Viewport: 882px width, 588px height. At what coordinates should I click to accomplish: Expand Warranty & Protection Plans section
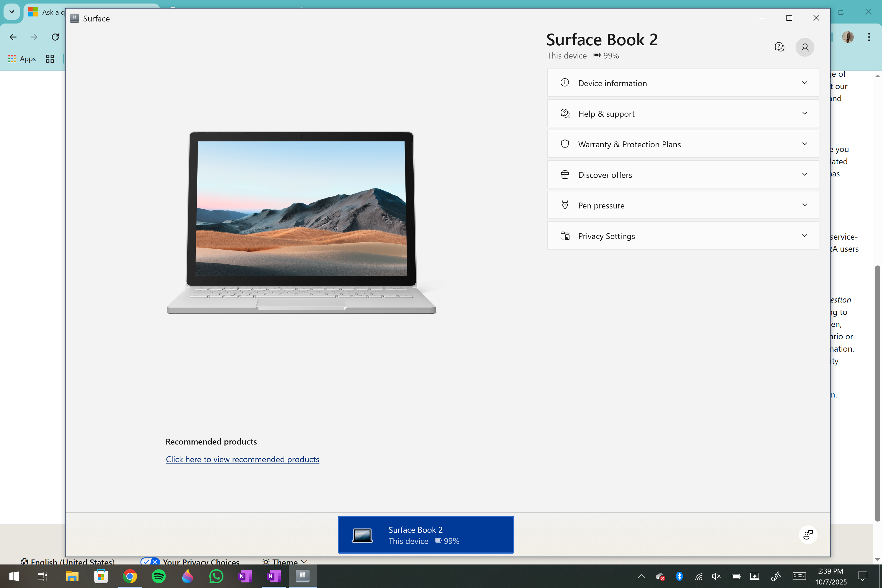click(683, 144)
